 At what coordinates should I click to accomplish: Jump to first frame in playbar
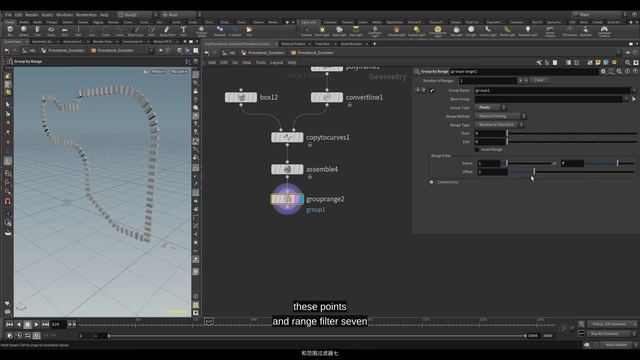9,324
